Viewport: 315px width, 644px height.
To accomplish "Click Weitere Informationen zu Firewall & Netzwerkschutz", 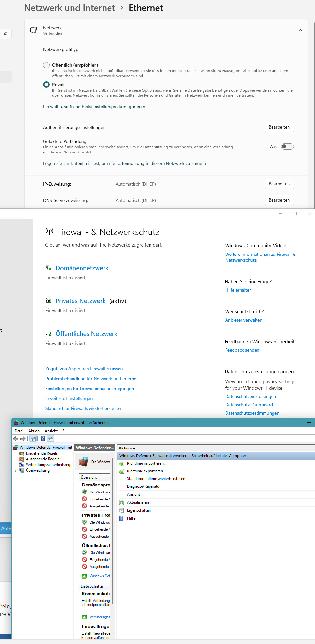I will click(261, 257).
